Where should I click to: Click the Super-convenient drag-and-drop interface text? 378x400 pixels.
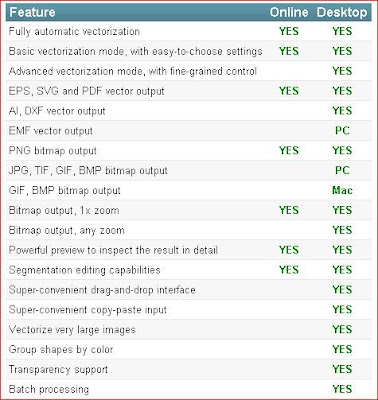pos(102,290)
